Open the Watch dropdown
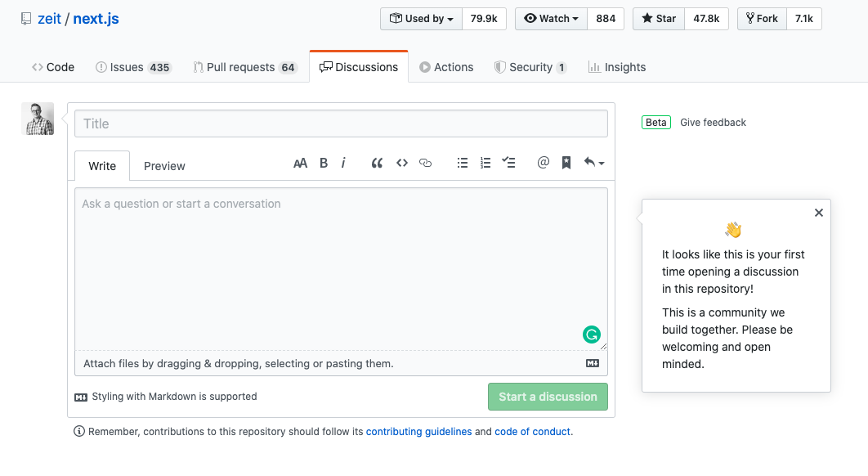868x476 pixels. point(552,19)
